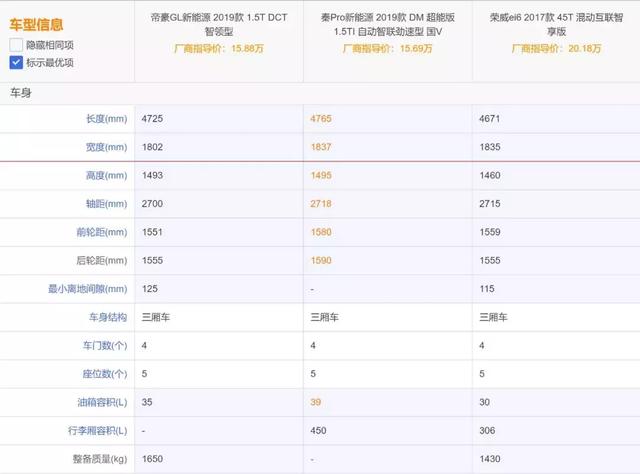The height and width of the screenshot is (474, 640).
Task: Uncheck the 标示最优项 checkbox
Action: (16, 62)
